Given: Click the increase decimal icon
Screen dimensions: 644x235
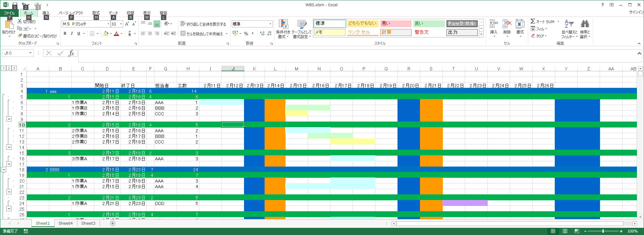Looking at the screenshot, I should pos(262,33).
